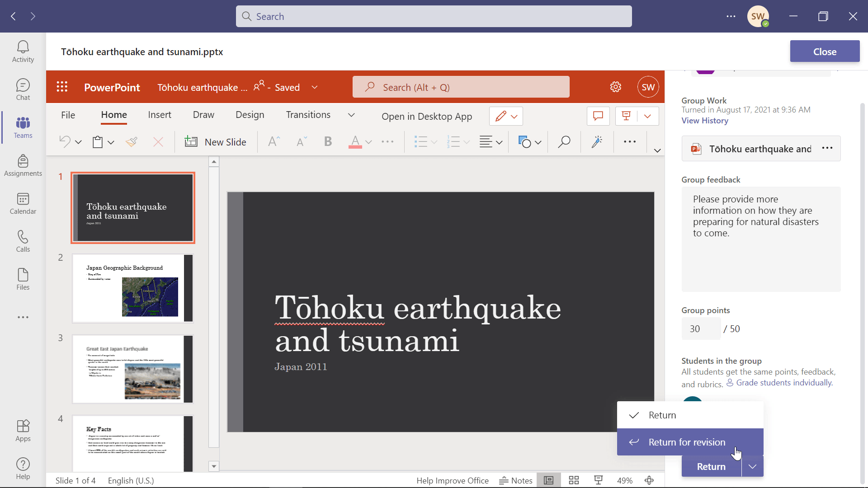Image resolution: width=868 pixels, height=488 pixels.
Task: Scroll down in slide panel scrollbar
Action: (x=213, y=466)
